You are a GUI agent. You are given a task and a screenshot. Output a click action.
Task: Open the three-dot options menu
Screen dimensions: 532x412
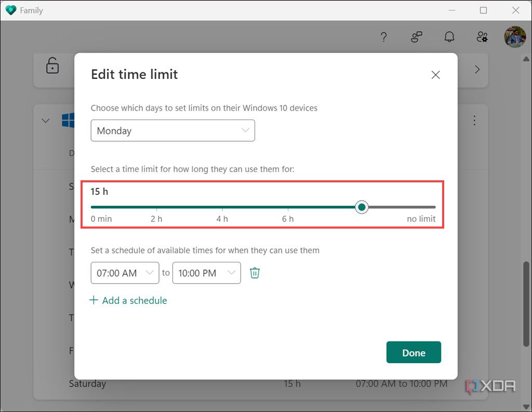click(474, 120)
